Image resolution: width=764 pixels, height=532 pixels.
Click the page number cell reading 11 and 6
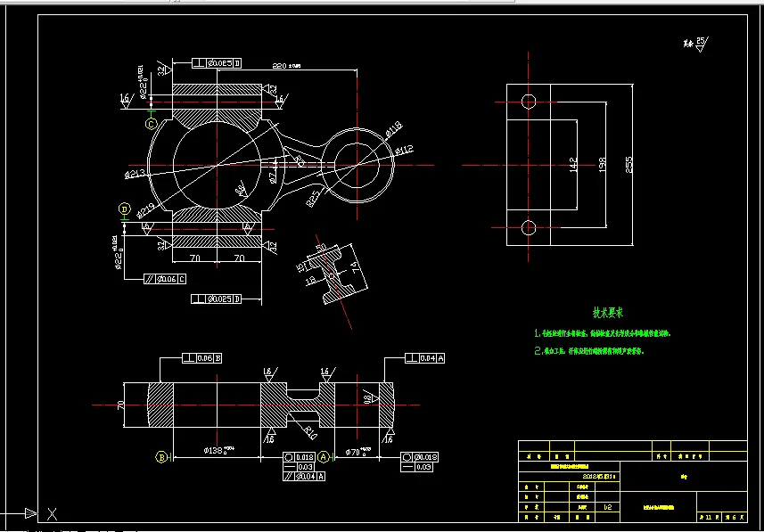pyautogui.click(x=722, y=517)
